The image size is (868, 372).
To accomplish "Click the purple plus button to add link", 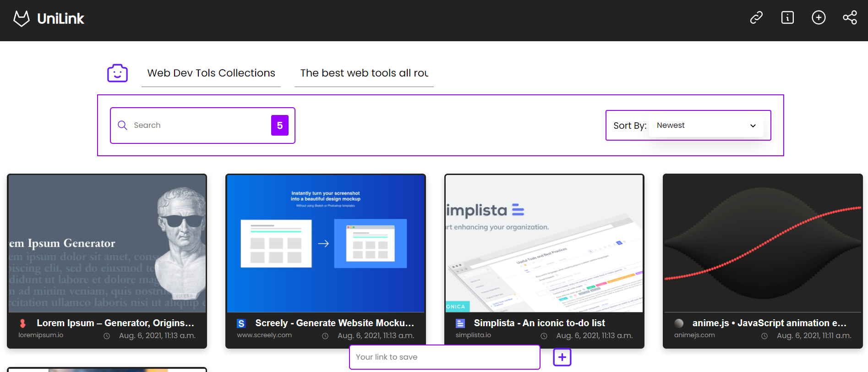I will [x=562, y=357].
